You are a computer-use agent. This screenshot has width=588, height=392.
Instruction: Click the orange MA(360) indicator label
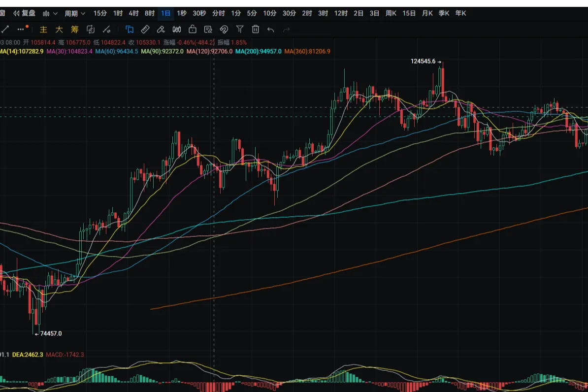click(307, 51)
